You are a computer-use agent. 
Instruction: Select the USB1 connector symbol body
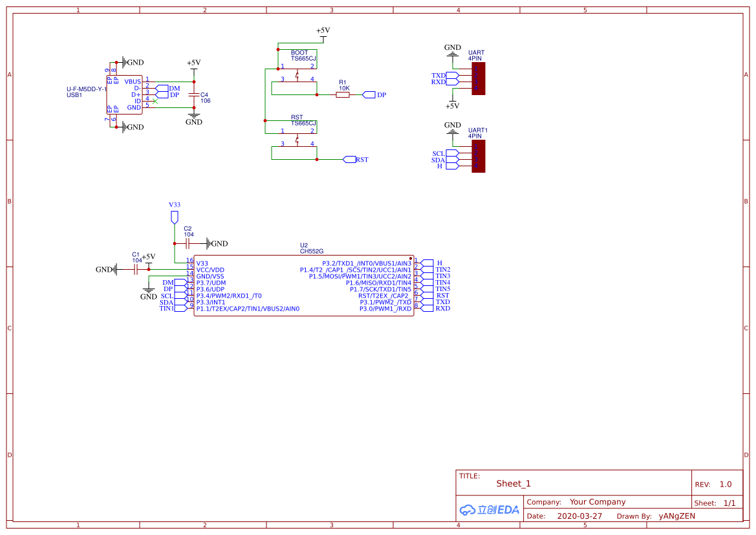(124, 94)
